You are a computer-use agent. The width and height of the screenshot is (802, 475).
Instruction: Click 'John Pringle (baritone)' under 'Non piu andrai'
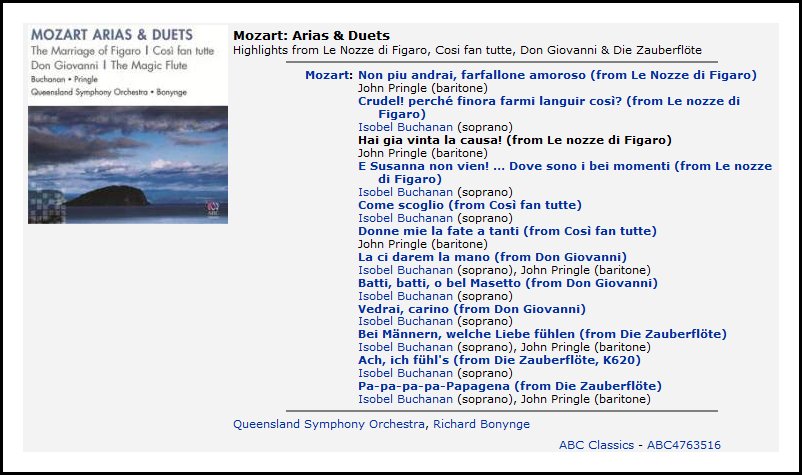[x=422, y=88]
